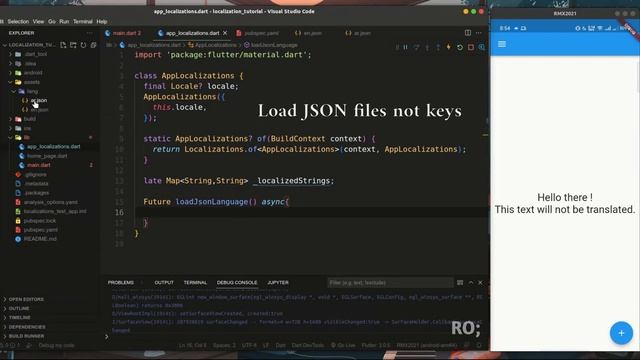640x360 pixels.
Task: Close the bottom panel
Action: coord(480,282)
